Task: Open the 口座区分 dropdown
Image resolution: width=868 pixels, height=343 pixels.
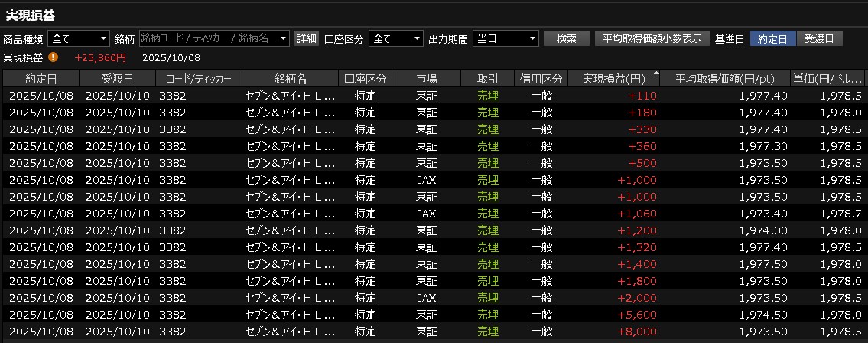Action: coord(396,38)
